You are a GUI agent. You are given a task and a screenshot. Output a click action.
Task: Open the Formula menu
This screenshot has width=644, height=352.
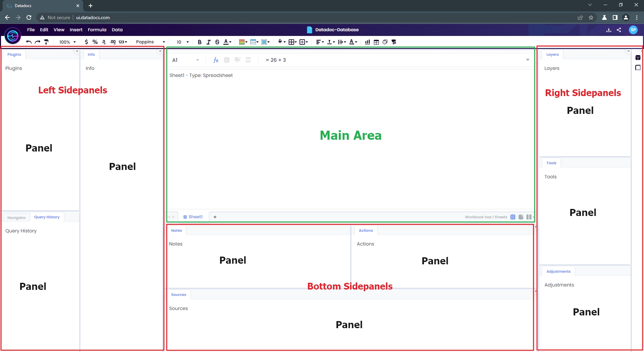[97, 30]
